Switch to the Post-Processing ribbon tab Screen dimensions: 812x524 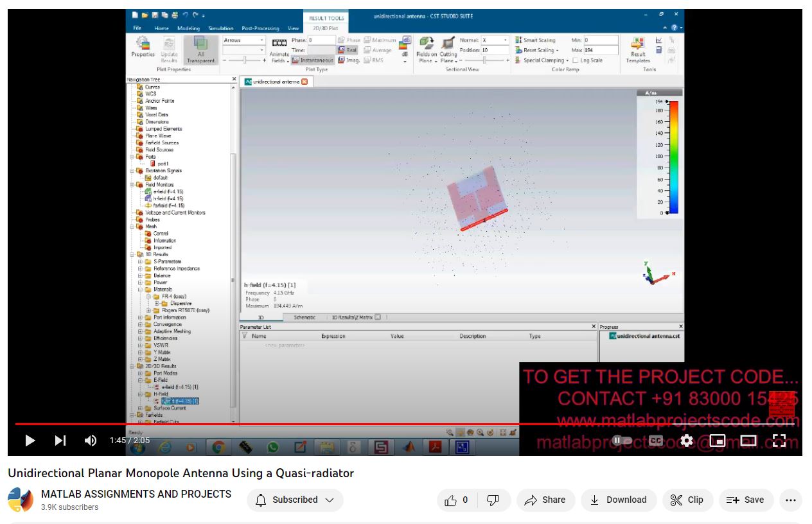[x=260, y=28]
